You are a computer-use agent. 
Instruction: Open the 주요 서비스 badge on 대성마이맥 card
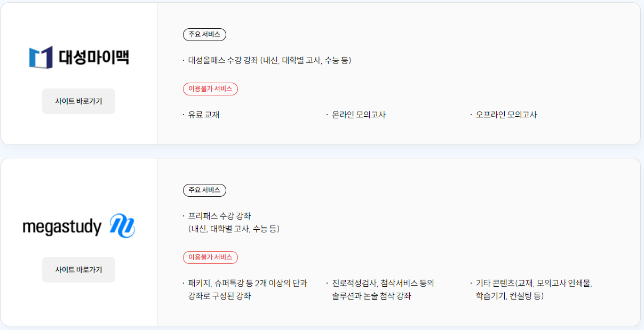[204, 35]
